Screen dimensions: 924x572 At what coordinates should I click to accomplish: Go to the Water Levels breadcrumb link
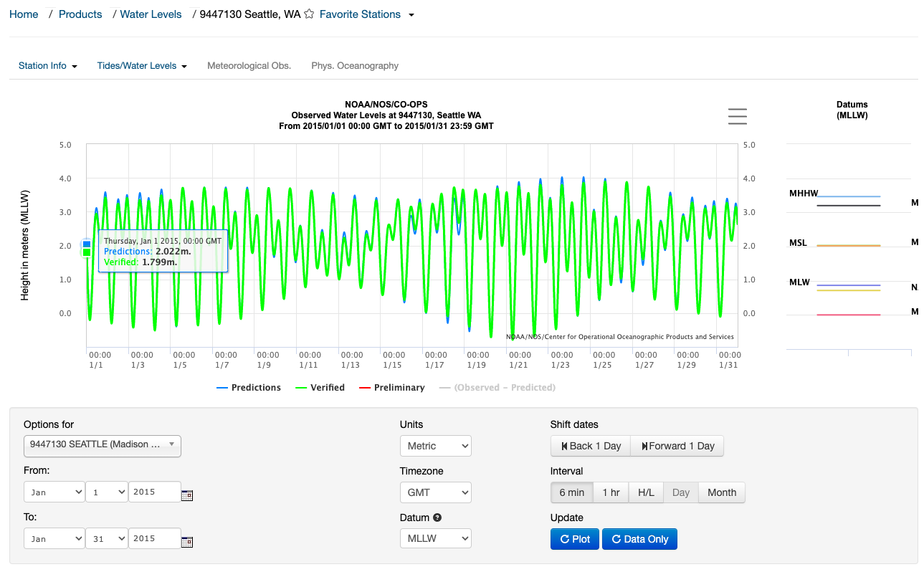pos(151,14)
